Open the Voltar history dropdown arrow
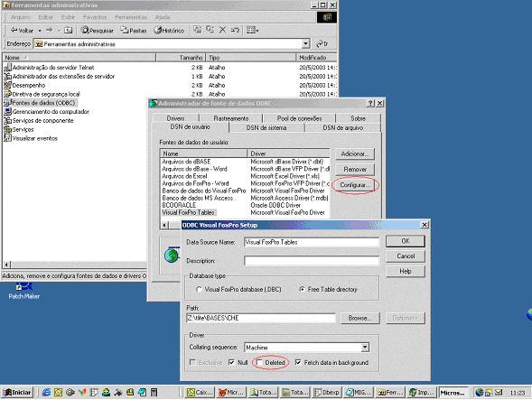This screenshot has width=532, height=400. tap(40, 31)
